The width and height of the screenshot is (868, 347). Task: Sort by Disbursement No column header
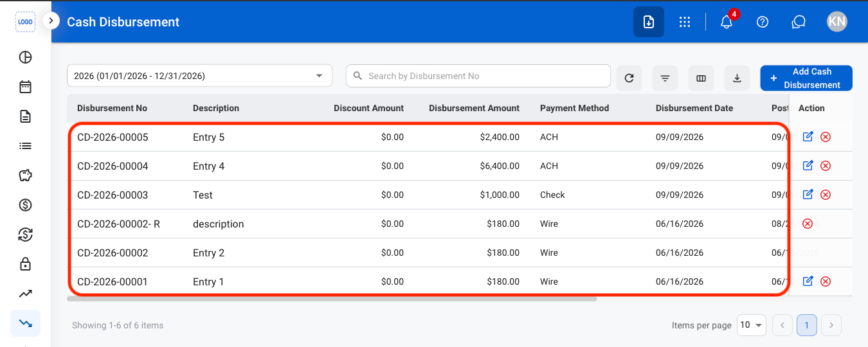[112, 108]
